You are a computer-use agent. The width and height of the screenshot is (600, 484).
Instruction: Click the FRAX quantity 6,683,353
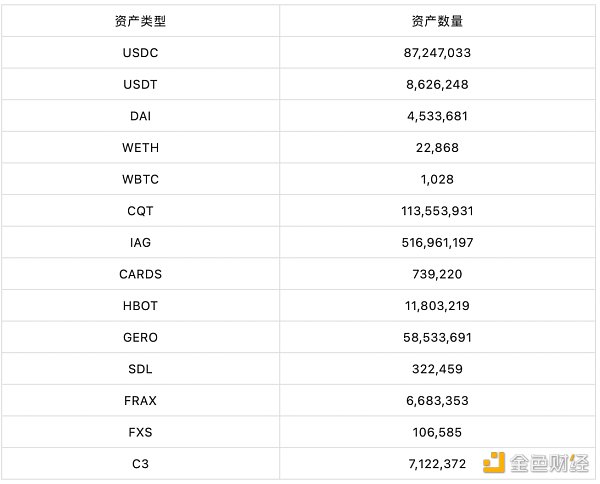(437, 401)
